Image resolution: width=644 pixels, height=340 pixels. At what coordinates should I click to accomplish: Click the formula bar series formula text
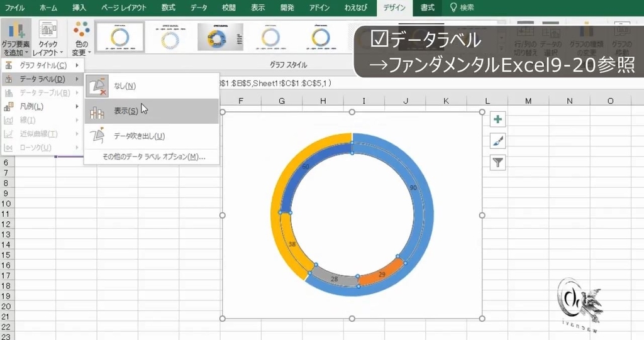(x=275, y=84)
